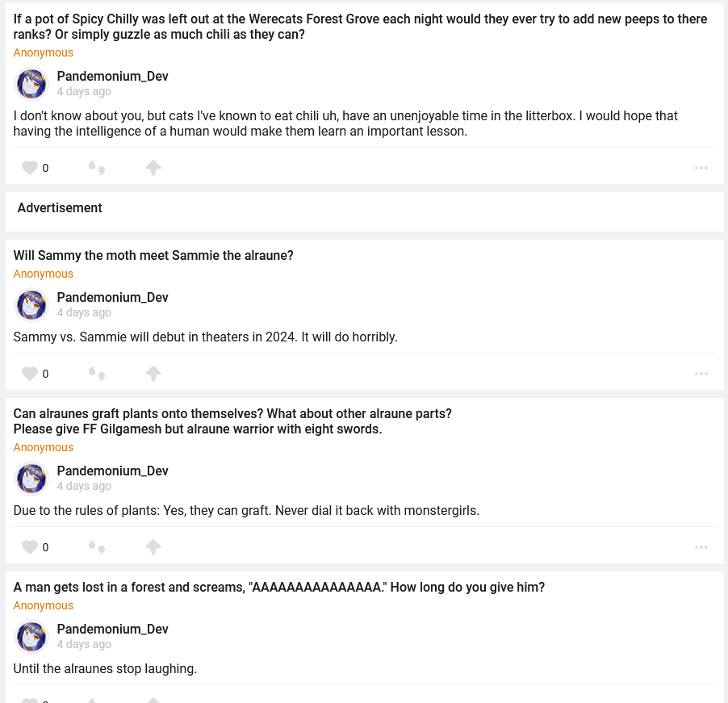Click Anonymous under the Spicy Chilly question
This screenshot has height=703, width=728.
coord(43,52)
